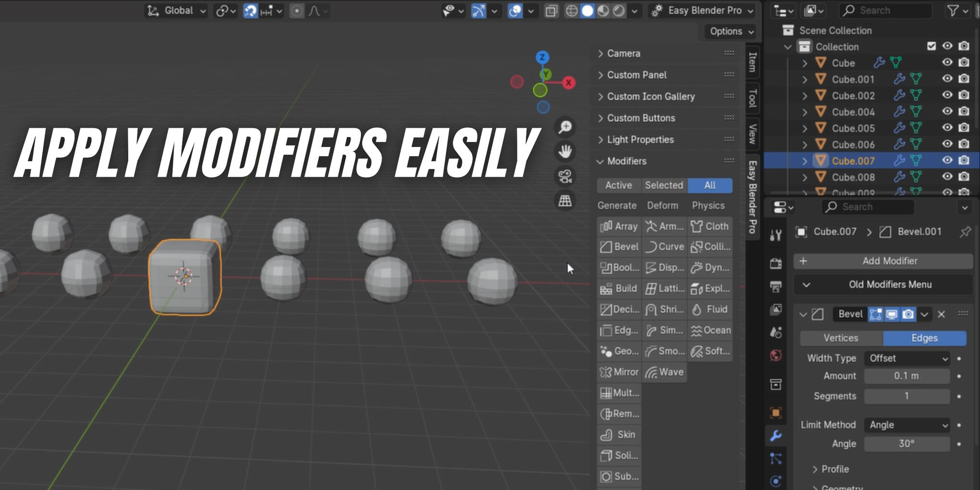This screenshot has height=490, width=980.
Task: Add an Array modifier from the panel
Action: click(x=619, y=226)
